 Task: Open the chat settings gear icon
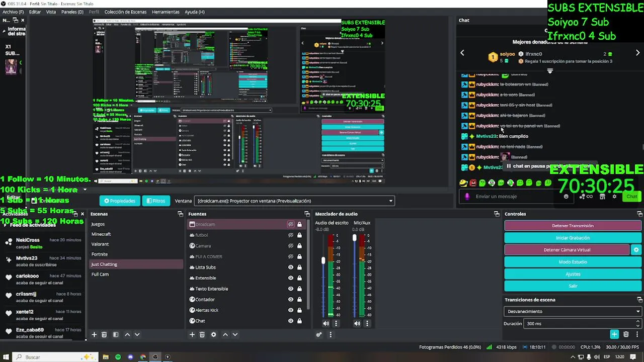(x=614, y=197)
